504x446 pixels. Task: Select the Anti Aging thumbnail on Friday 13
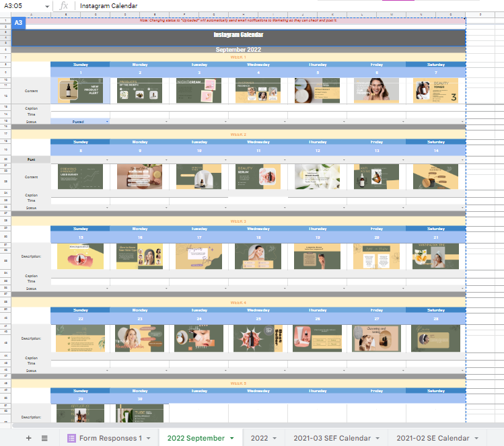click(x=376, y=177)
